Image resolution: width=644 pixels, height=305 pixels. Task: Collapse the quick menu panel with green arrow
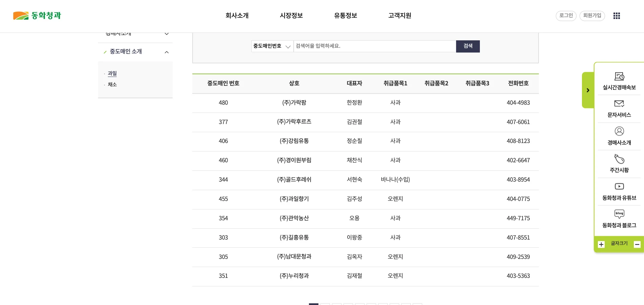click(588, 90)
